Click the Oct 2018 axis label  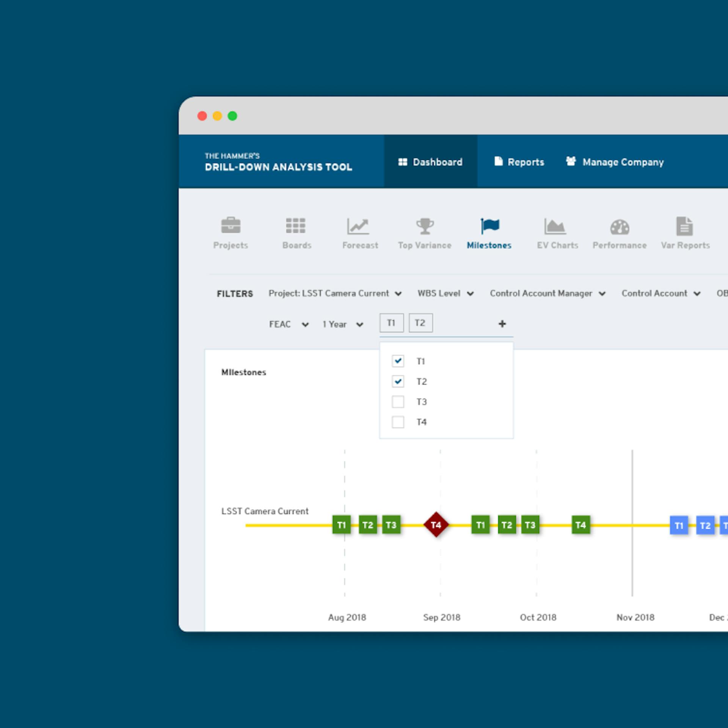click(538, 617)
